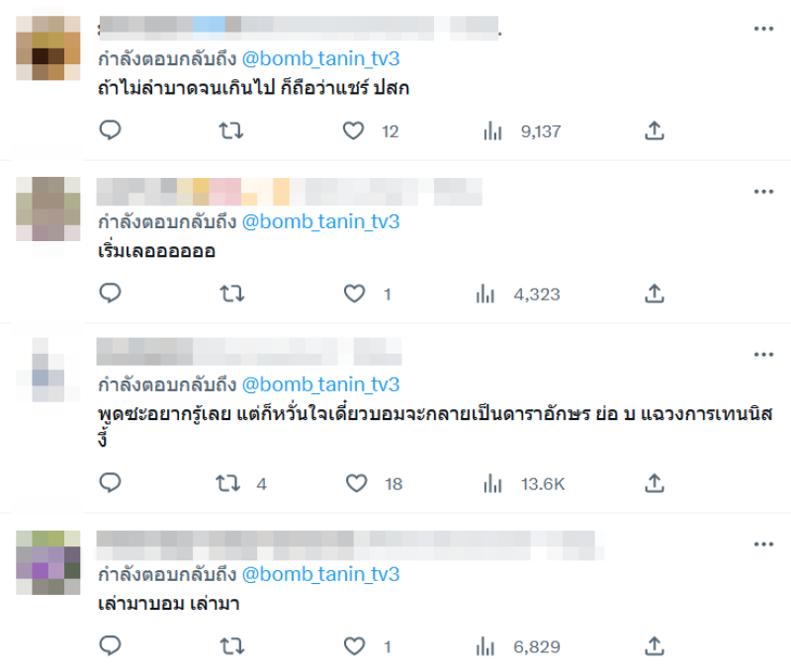791x672 pixels.
Task: Open @bomb_tanin_tv3 mention in last reply
Action: click(320, 574)
